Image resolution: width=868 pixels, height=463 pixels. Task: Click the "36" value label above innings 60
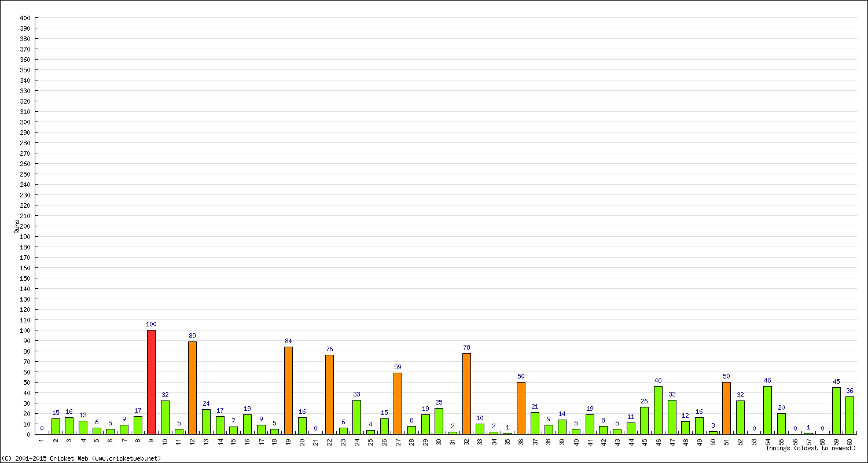pos(849,391)
